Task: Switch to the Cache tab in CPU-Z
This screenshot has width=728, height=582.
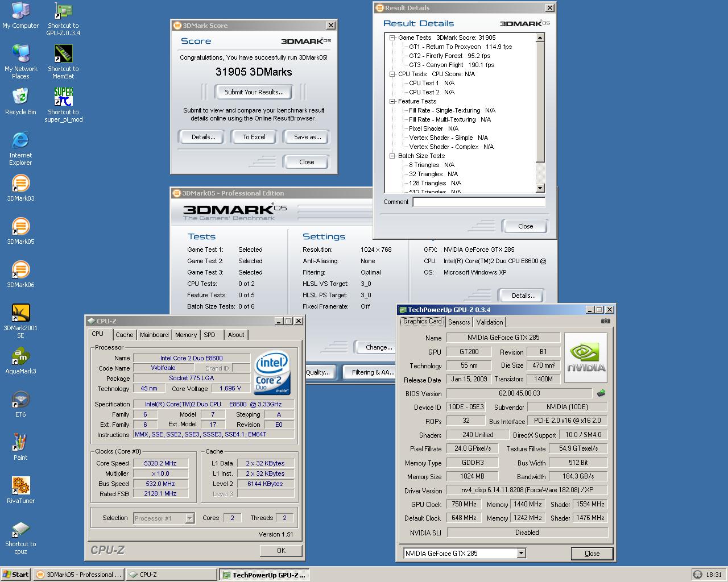Action: tap(125, 335)
